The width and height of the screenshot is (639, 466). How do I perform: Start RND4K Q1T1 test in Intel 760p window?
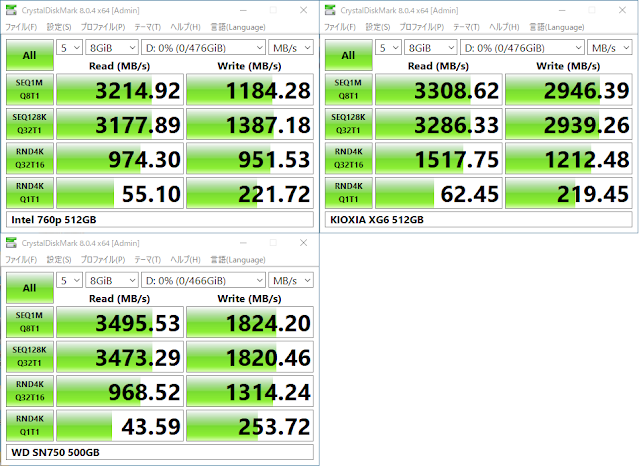point(30,193)
